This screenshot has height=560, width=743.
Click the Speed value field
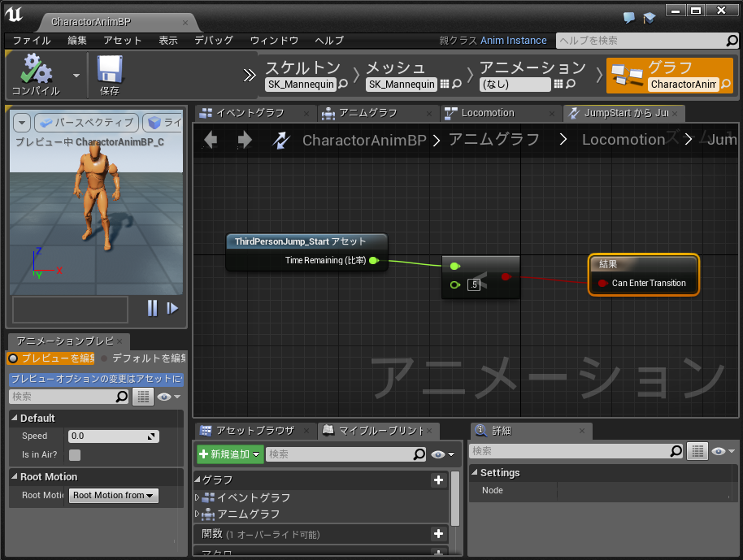[x=114, y=436]
